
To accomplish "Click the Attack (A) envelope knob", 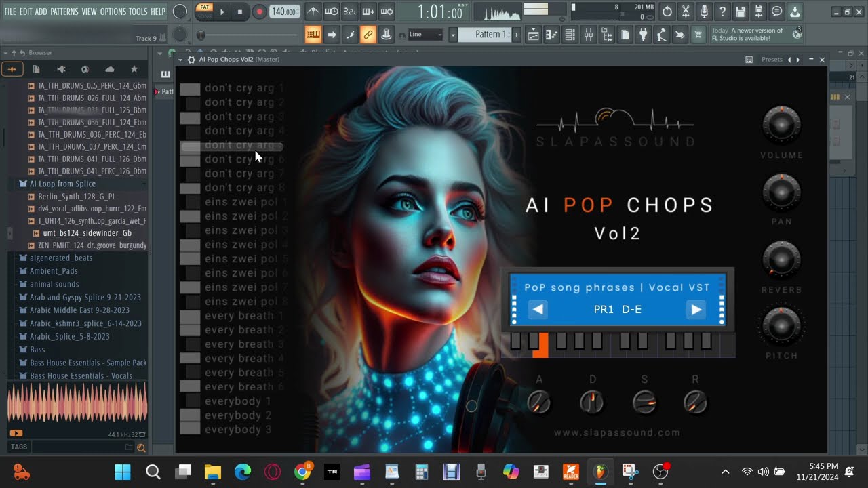I will click(539, 402).
